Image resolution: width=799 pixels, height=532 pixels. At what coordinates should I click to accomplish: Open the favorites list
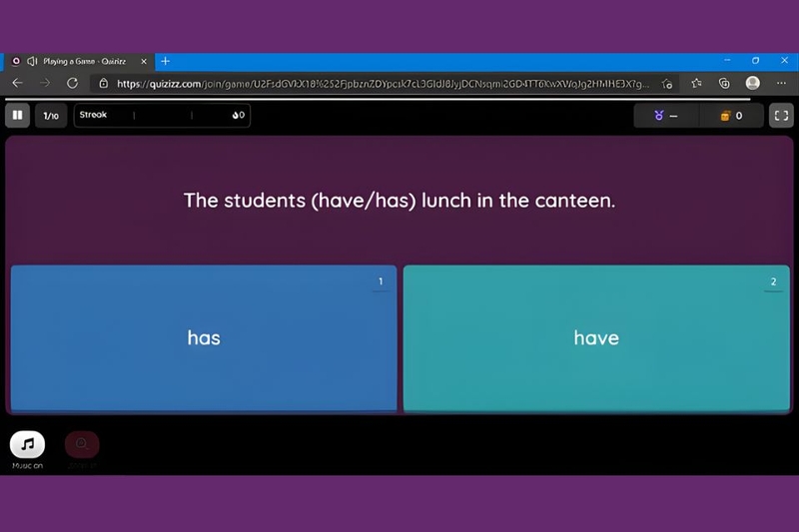[696, 83]
